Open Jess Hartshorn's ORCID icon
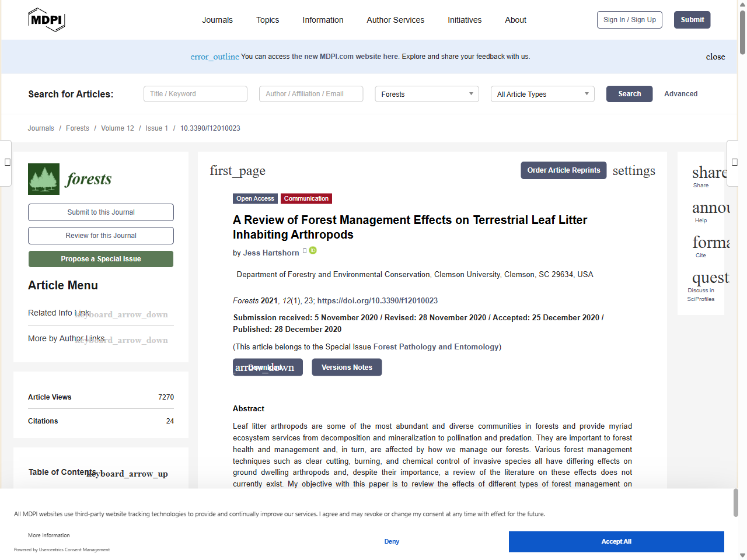This screenshot has width=747, height=560. [x=313, y=250]
